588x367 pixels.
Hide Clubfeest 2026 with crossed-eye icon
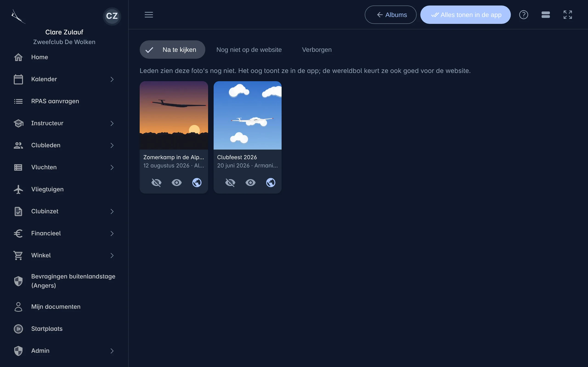[x=230, y=183]
